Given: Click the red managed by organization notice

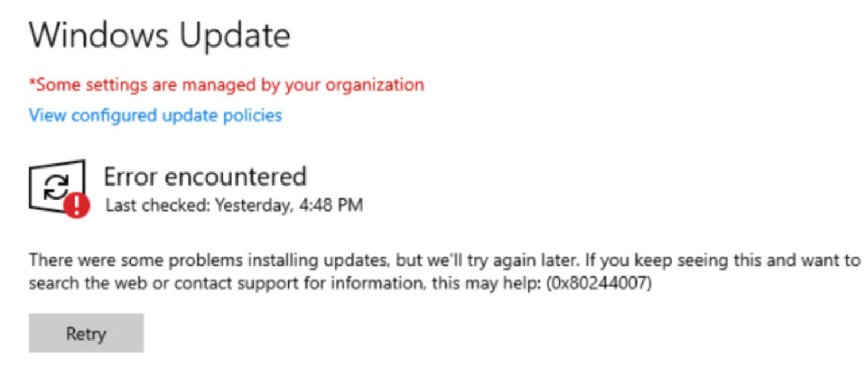Looking at the screenshot, I should tap(227, 85).
